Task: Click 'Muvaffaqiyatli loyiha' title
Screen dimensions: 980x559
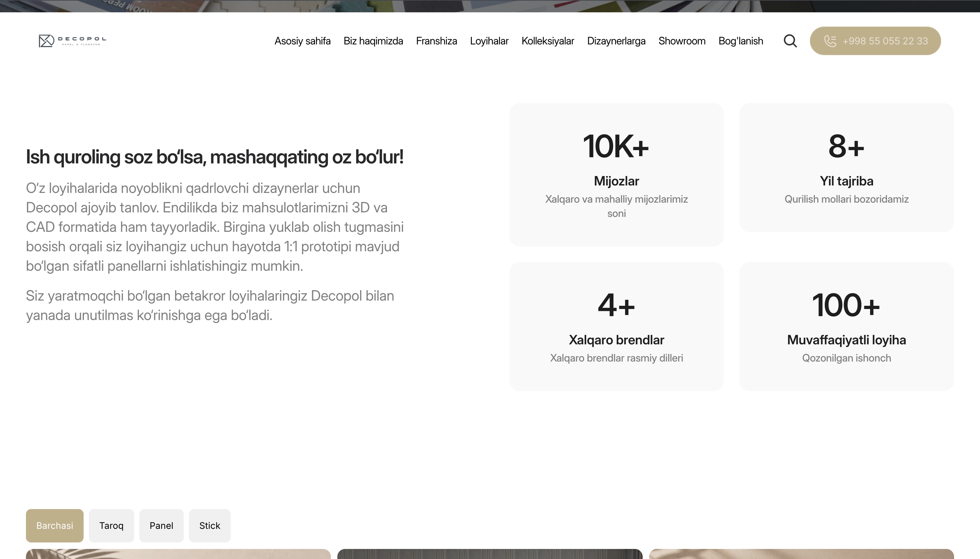Action: (x=846, y=340)
